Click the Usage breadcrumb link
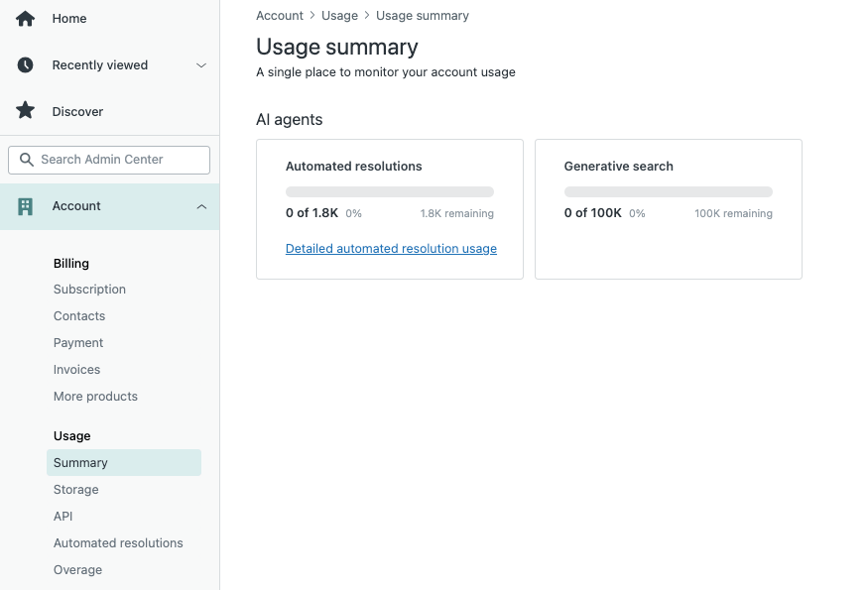Screen dimensions: 868x590 click(339, 15)
